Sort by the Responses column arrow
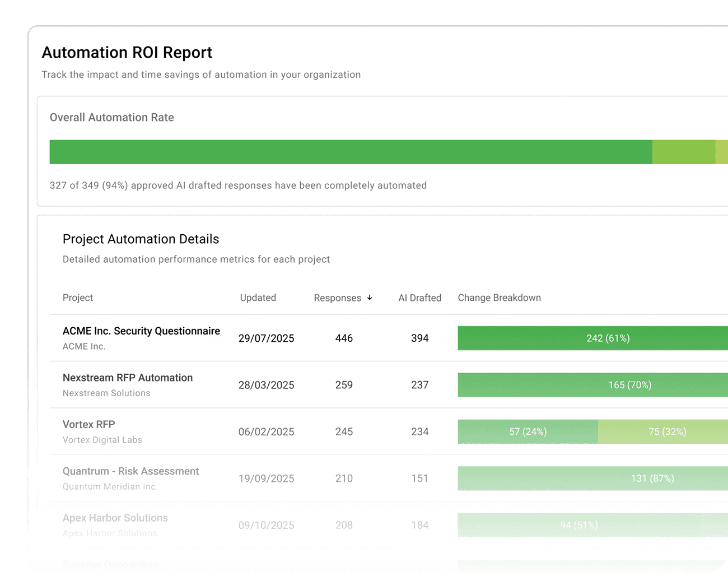Screen dimensions: 728x576 (370, 298)
